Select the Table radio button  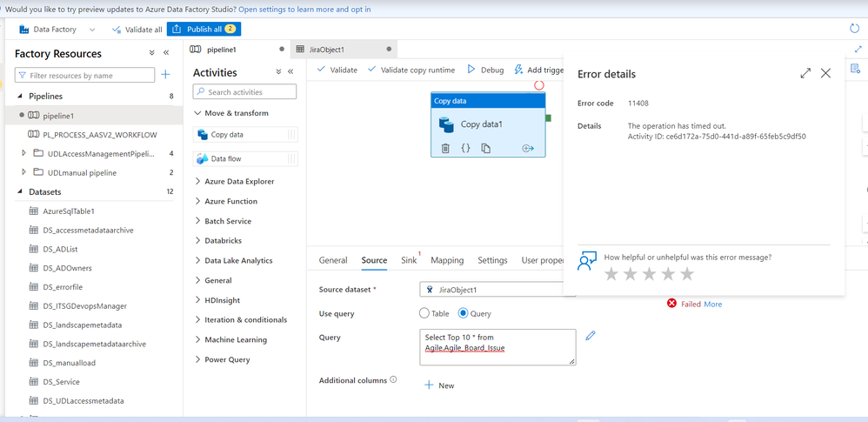424,313
